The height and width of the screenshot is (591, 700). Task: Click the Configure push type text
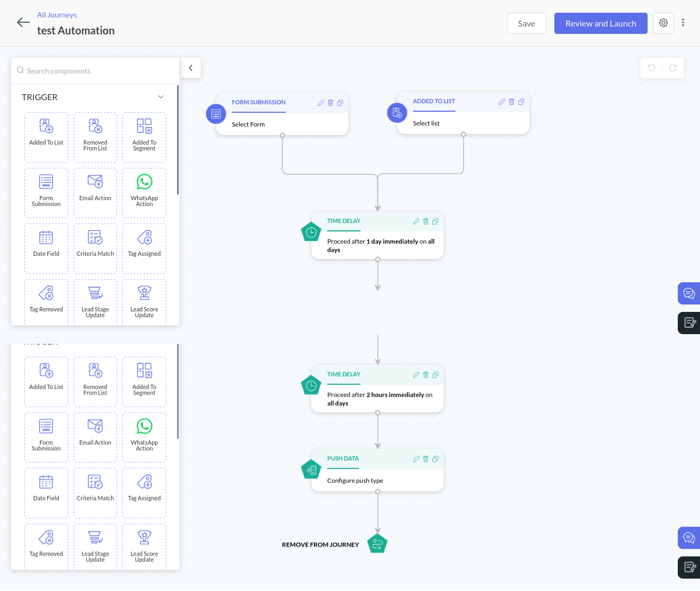click(355, 481)
